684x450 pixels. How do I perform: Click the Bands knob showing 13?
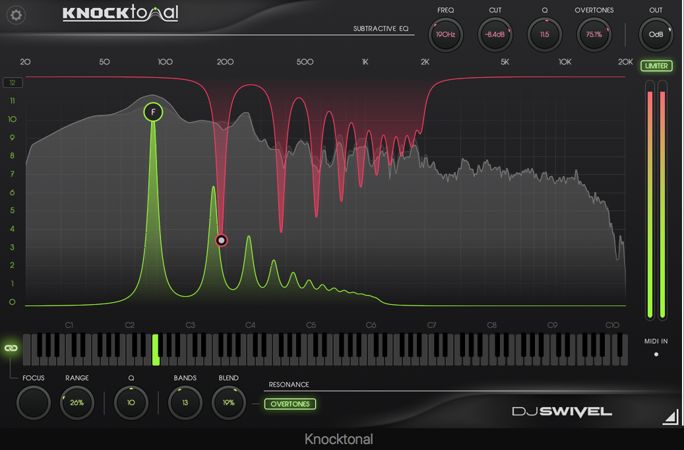point(185,403)
